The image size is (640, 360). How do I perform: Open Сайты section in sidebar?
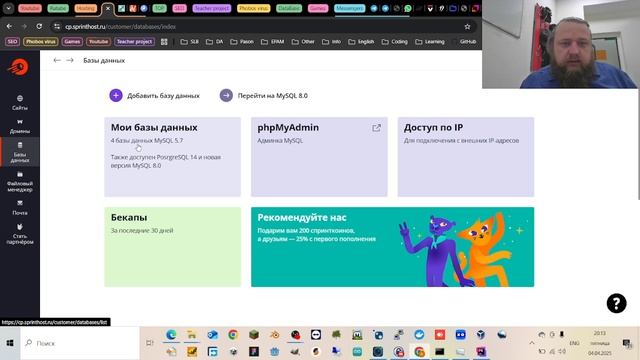20,102
